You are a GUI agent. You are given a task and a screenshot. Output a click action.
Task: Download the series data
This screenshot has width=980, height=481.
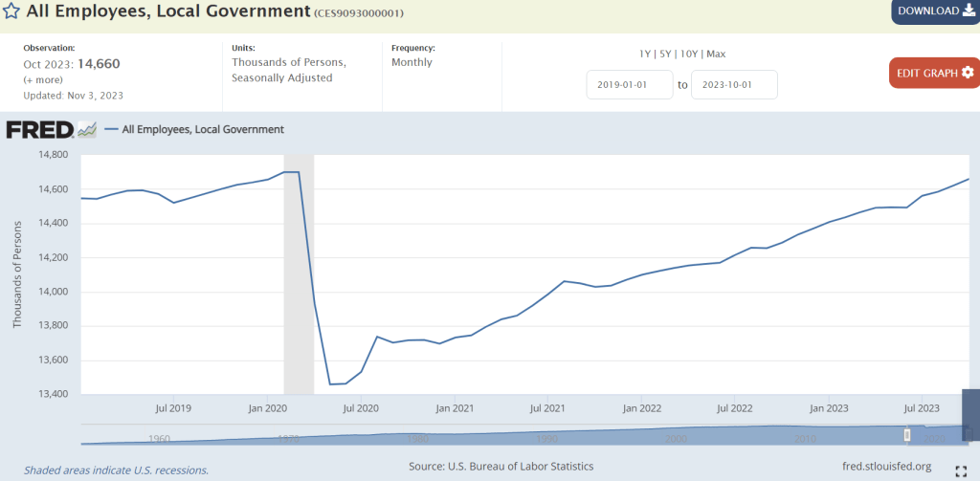point(934,11)
